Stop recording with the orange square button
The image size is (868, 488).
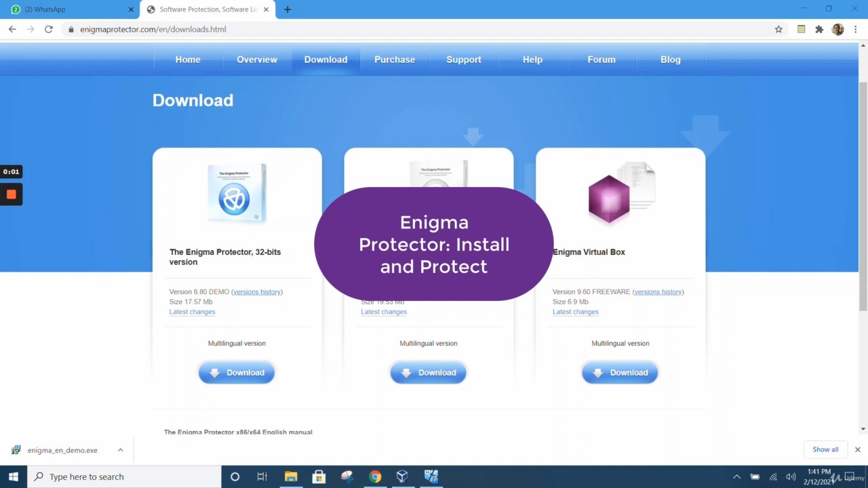(x=12, y=195)
